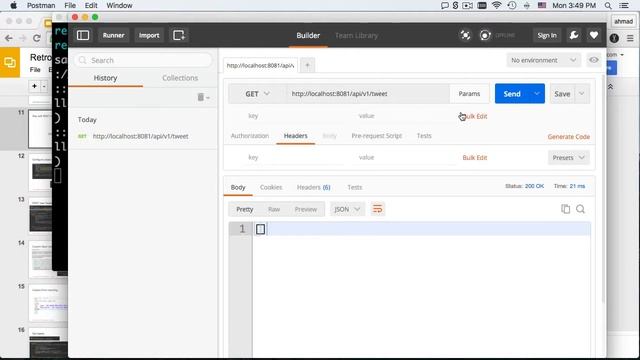
Task: Toggle the Postman sidebar icon
Action: [83, 35]
